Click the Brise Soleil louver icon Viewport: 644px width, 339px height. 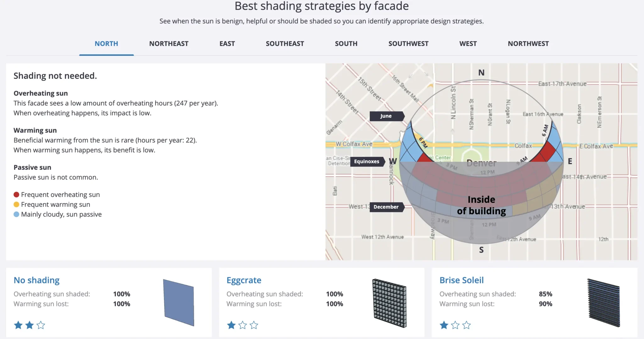(x=603, y=303)
